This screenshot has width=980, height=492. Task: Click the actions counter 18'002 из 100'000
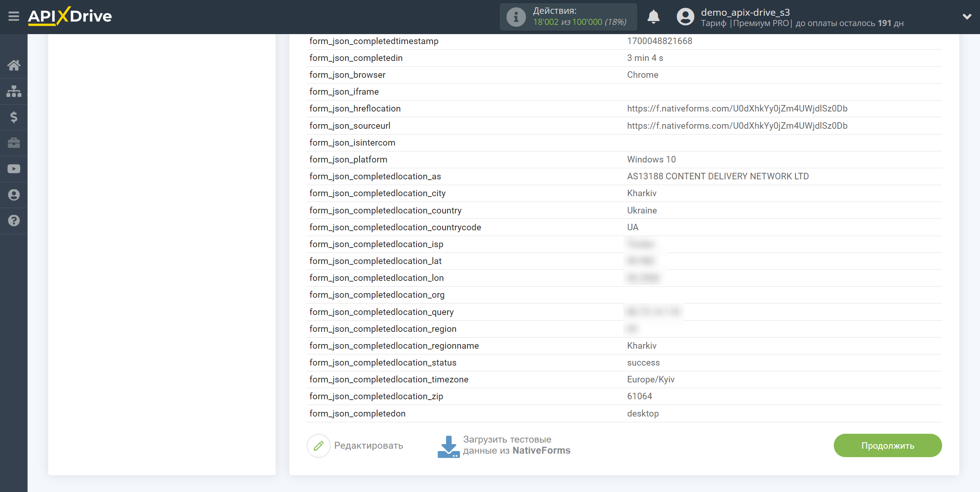click(580, 22)
